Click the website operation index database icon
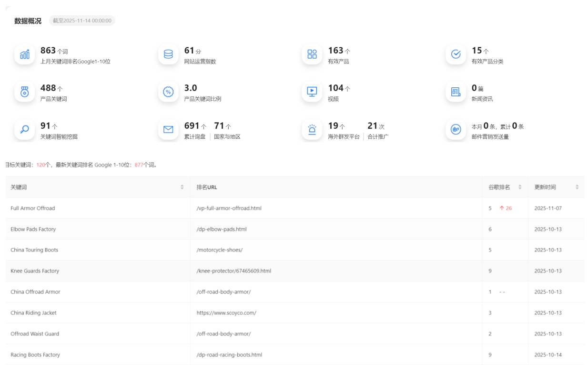 tap(168, 54)
